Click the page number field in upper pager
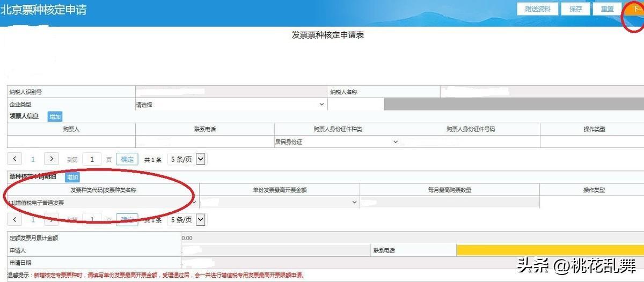 [x=92, y=159]
